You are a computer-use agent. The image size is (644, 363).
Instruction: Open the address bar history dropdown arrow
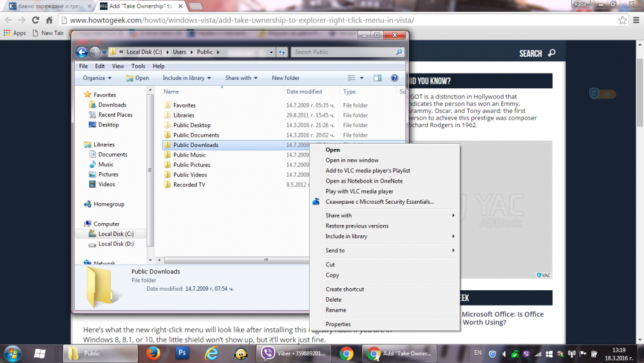pyautogui.click(x=271, y=52)
